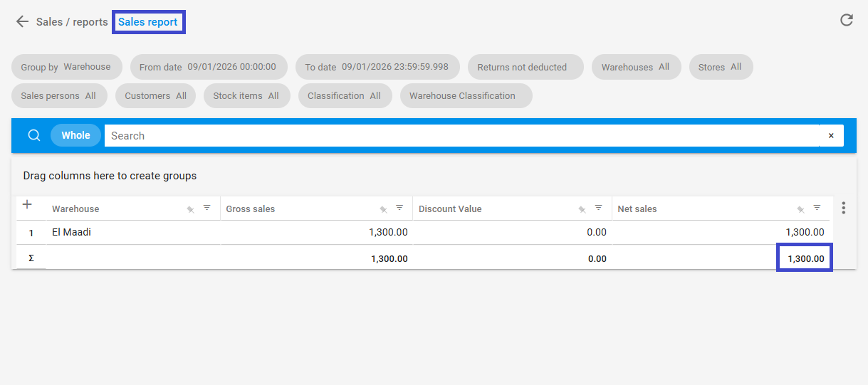Screen dimensions: 868x385
Task: Click the El Maadi net sales 1,300.00 cell
Action: (721, 232)
